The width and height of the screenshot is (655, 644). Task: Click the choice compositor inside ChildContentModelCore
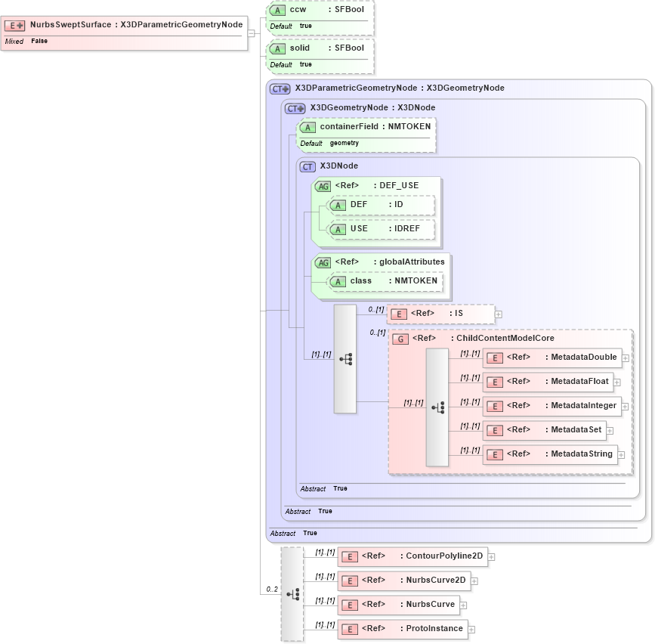tap(437, 407)
